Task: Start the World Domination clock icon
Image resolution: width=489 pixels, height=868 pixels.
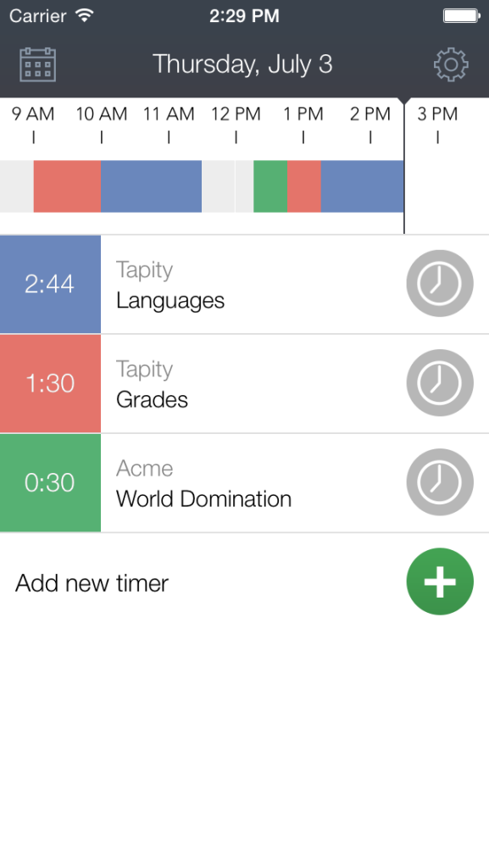Action: click(440, 482)
